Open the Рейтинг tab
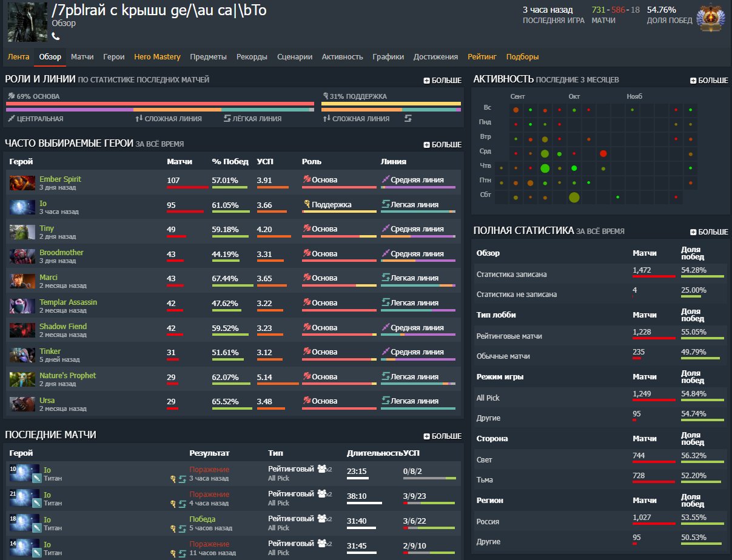732x560 pixels. (x=482, y=57)
